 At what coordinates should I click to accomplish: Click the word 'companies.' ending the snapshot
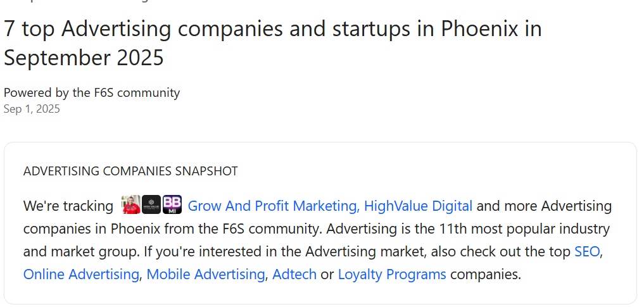click(x=486, y=274)
